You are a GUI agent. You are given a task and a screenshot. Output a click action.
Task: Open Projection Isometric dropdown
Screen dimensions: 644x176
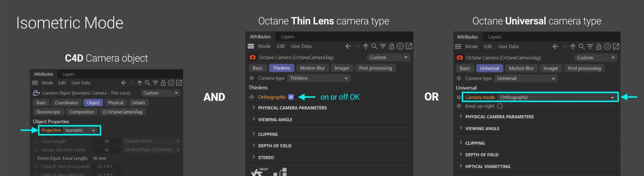click(x=81, y=130)
